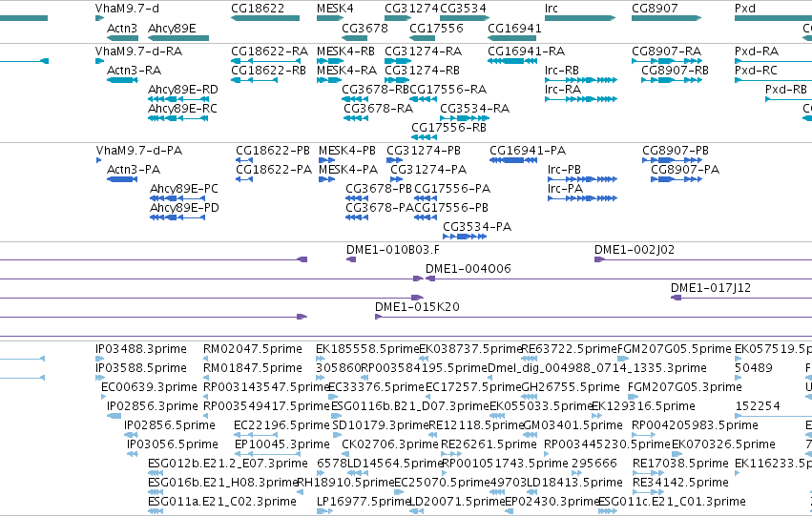Viewport: 812px width, 516px height.
Task: Select the CG3678-RA transcript
Action: tap(356, 118)
